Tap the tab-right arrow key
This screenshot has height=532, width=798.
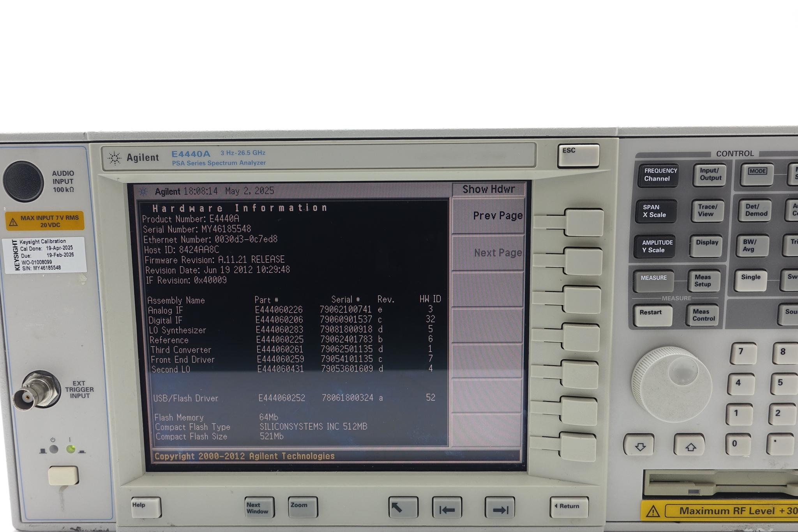click(500, 507)
